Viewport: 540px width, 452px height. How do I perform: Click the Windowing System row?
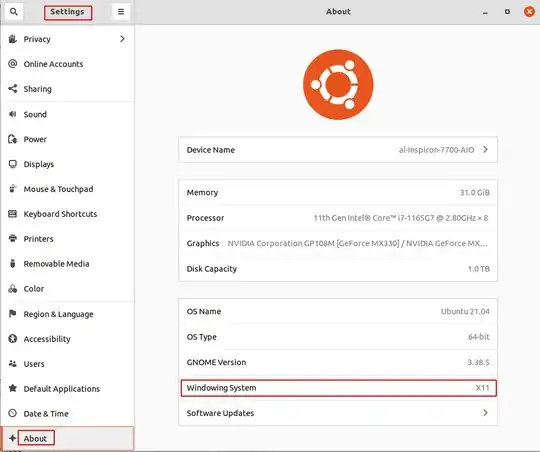click(338, 388)
